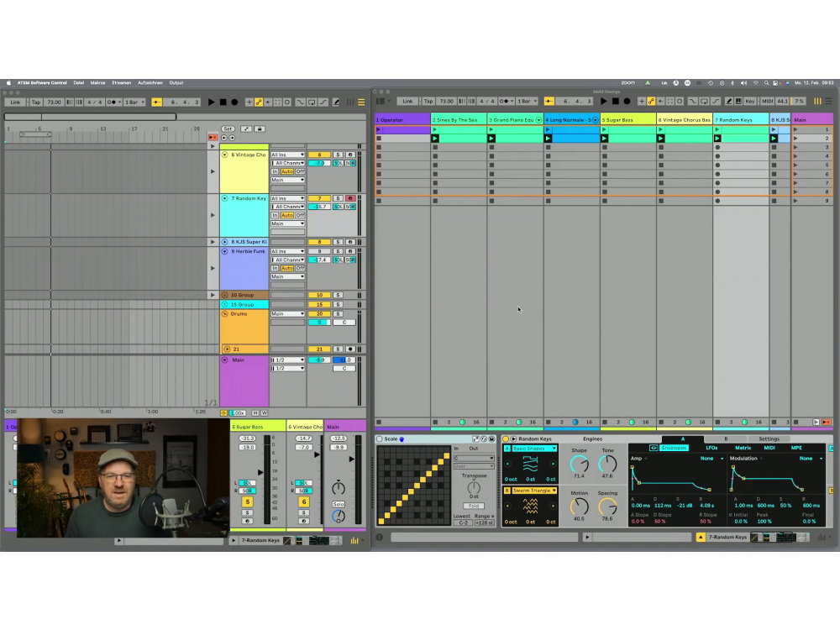Screen dimensions: 840x630
Task: Open the Makros menu in the menu bar
Action: [97, 83]
